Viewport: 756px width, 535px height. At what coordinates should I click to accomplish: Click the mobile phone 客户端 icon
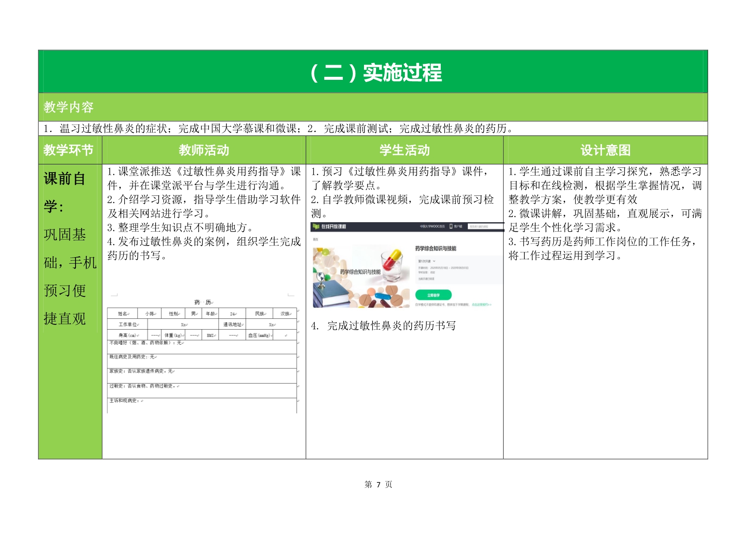(451, 227)
